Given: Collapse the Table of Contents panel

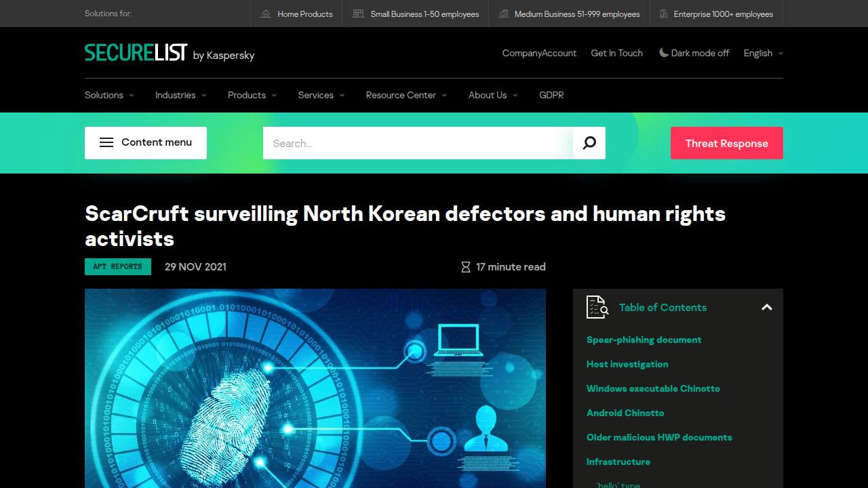Looking at the screenshot, I should 767,307.
